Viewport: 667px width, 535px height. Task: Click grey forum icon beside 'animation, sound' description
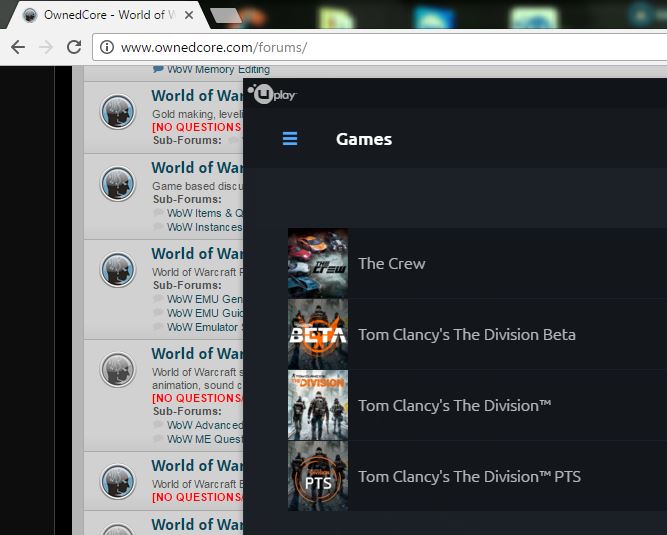[118, 369]
